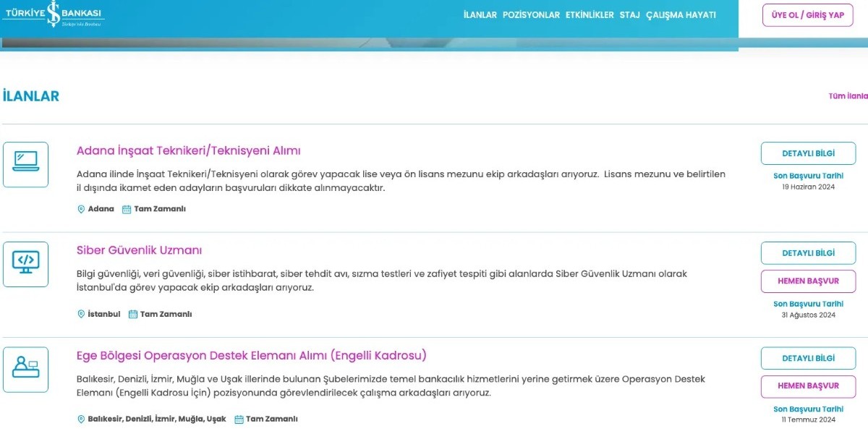Click the Türkiye İş Bankası logo

(54, 14)
